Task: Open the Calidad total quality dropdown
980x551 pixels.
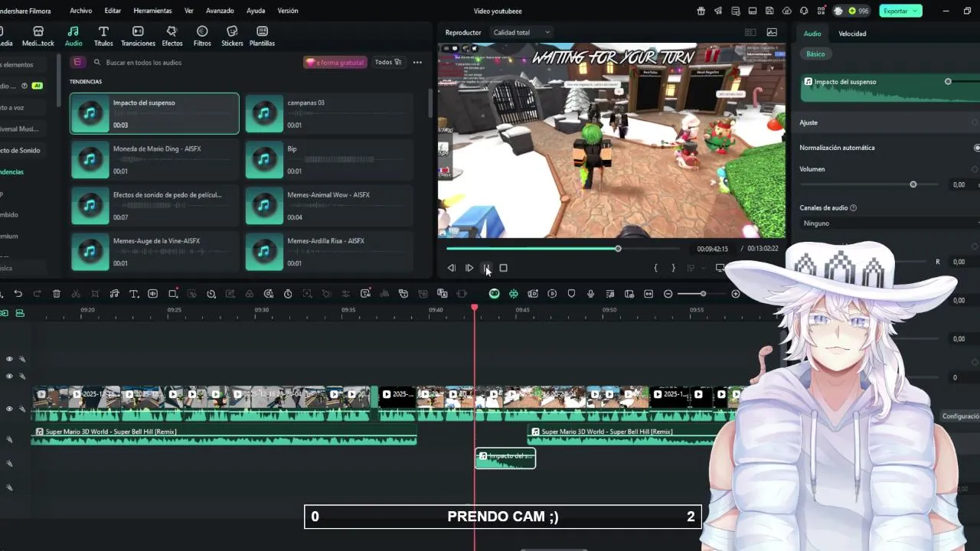Action: (521, 32)
